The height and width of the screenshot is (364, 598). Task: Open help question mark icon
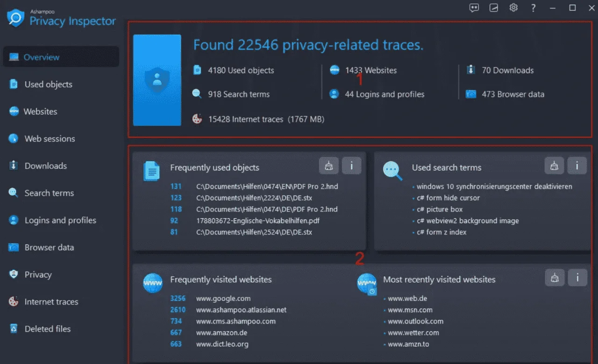point(533,8)
